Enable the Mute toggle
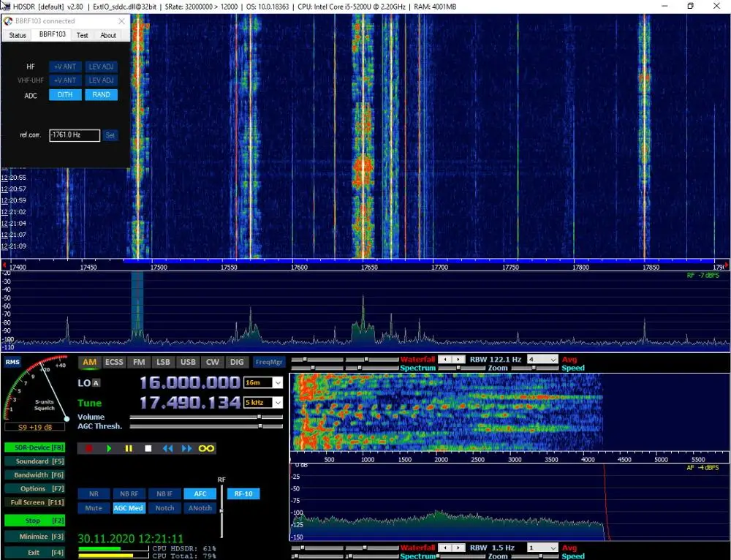The height and width of the screenshot is (560, 731). click(94, 508)
